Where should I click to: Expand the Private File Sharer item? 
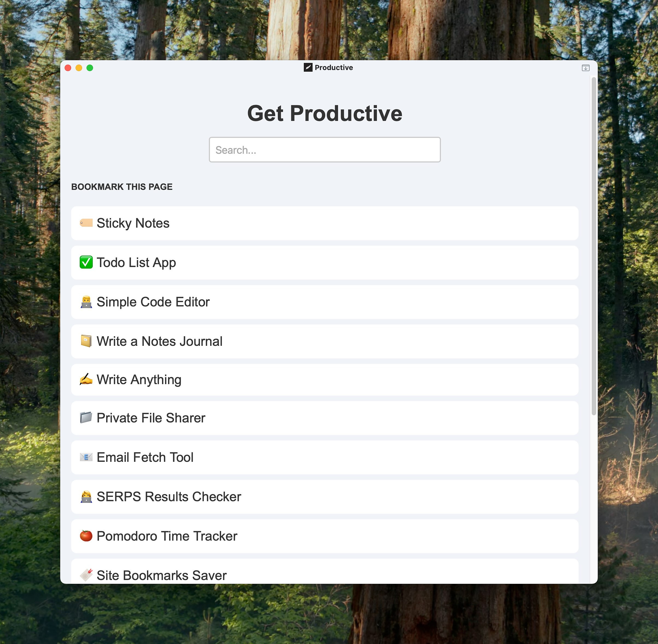(325, 418)
